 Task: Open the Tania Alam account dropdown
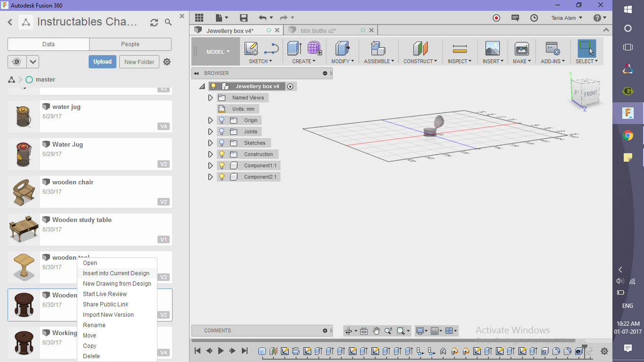567,18
